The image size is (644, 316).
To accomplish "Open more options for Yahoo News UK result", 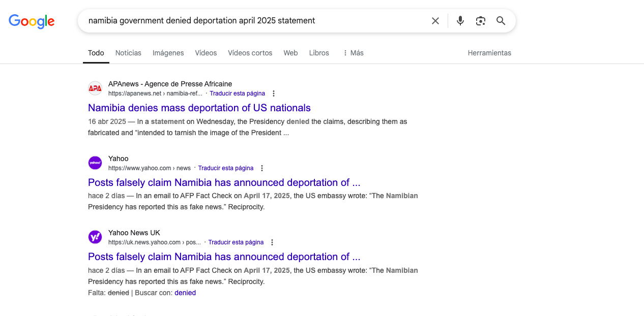I will click(272, 242).
